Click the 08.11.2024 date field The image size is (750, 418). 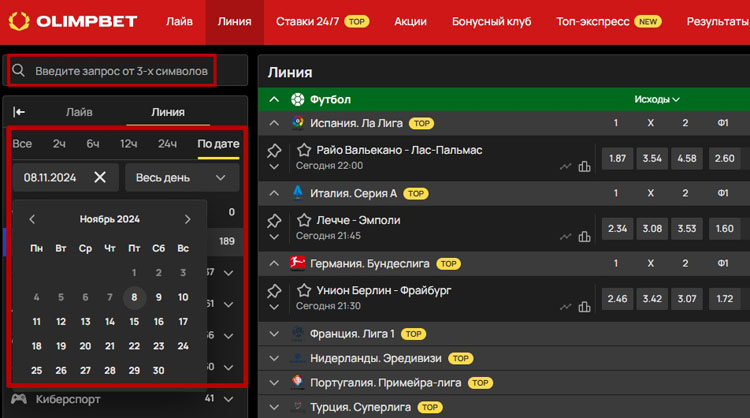[x=66, y=177]
